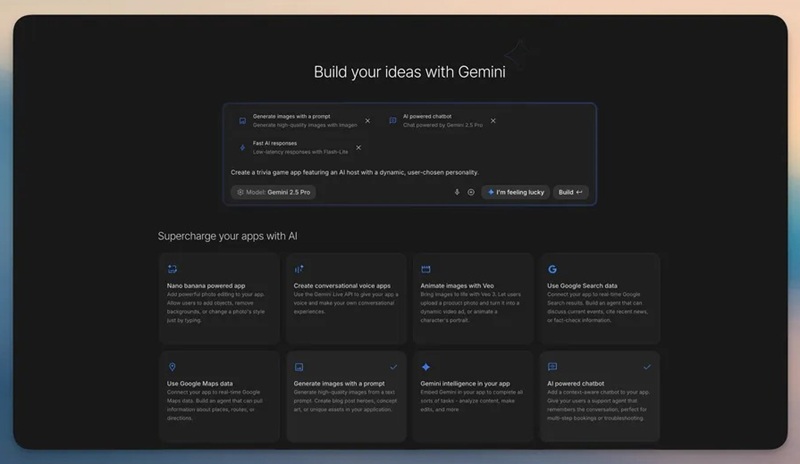Remove the AI powered chatbot chip
800x464 pixels.
[493, 121]
